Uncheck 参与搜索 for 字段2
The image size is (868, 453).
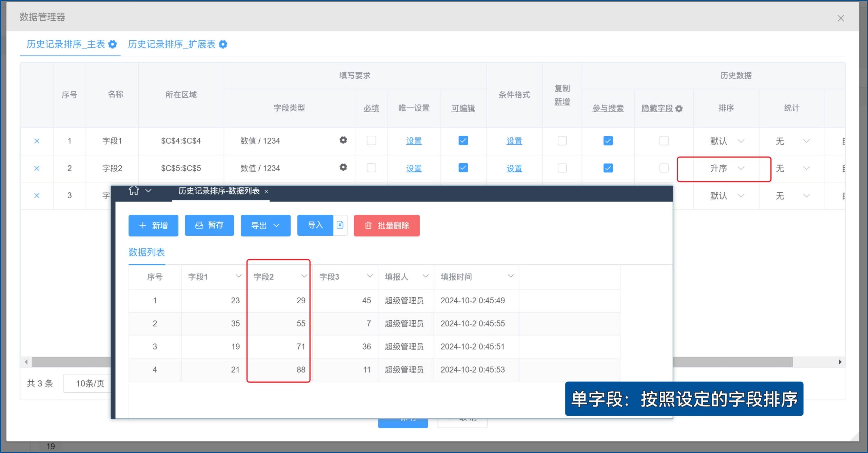click(608, 168)
